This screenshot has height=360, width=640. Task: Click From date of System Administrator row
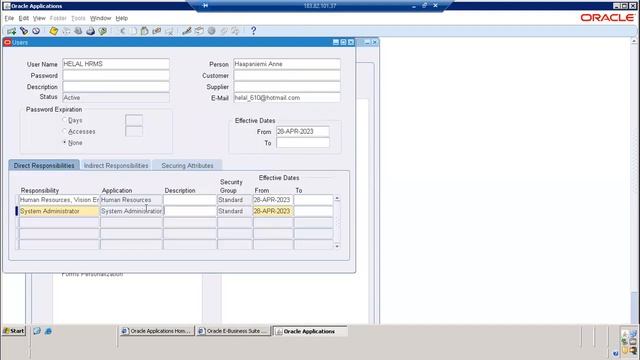pyautogui.click(x=273, y=211)
